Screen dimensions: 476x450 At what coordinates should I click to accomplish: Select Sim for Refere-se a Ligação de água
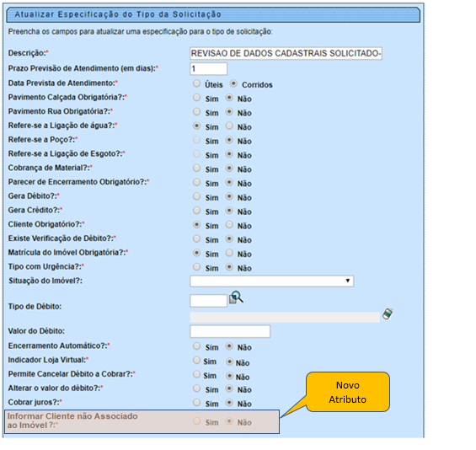tap(196, 126)
